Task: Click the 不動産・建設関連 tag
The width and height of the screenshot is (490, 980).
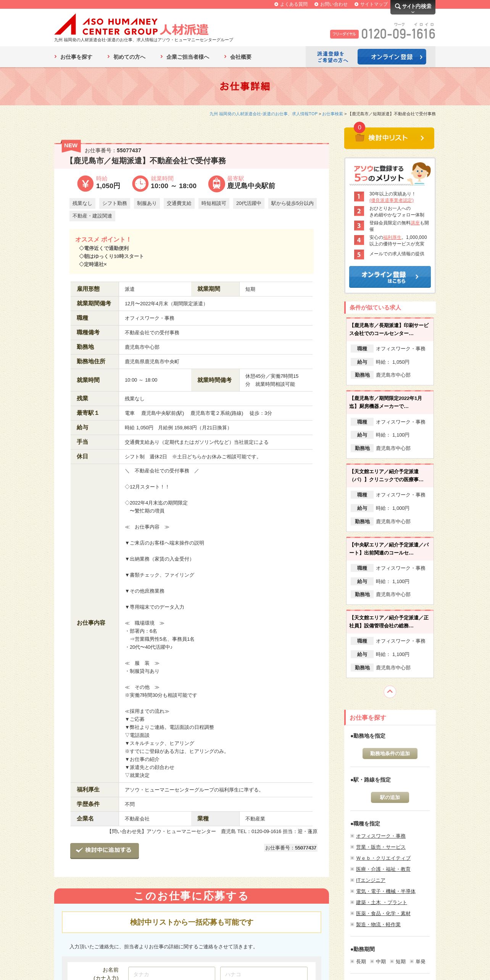Action: (x=92, y=216)
